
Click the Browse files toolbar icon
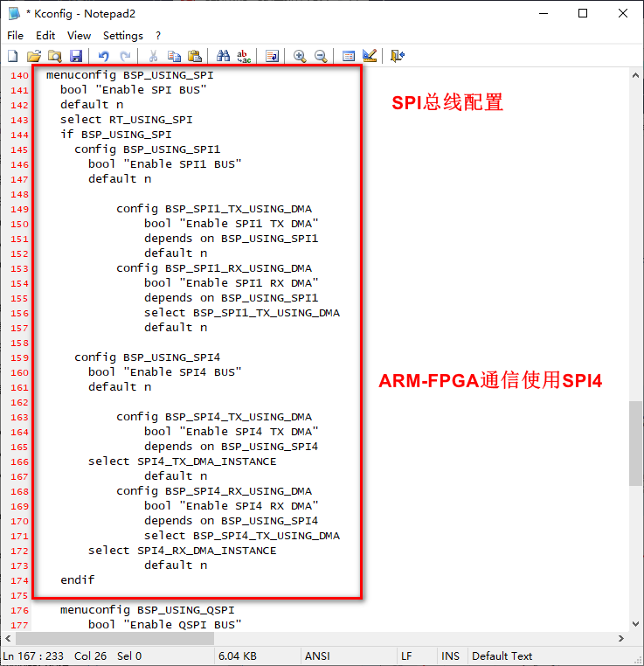(x=55, y=56)
